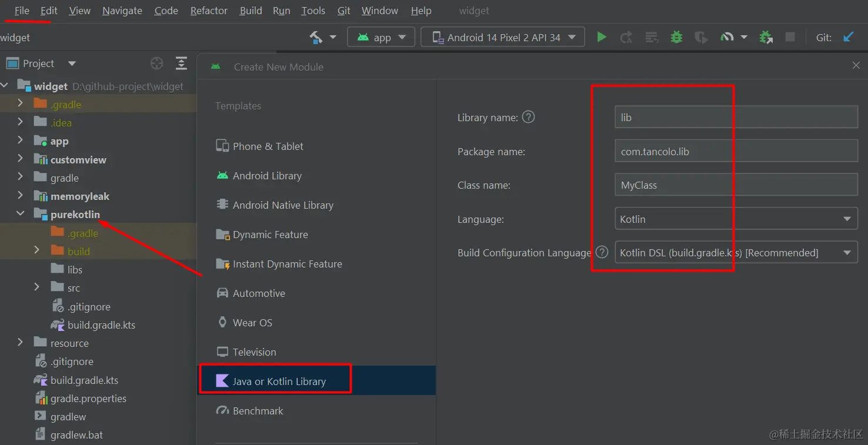Select root-level build.gradle.kts file
The height and width of the screenshot is (445, 868).
click(84, 380)
